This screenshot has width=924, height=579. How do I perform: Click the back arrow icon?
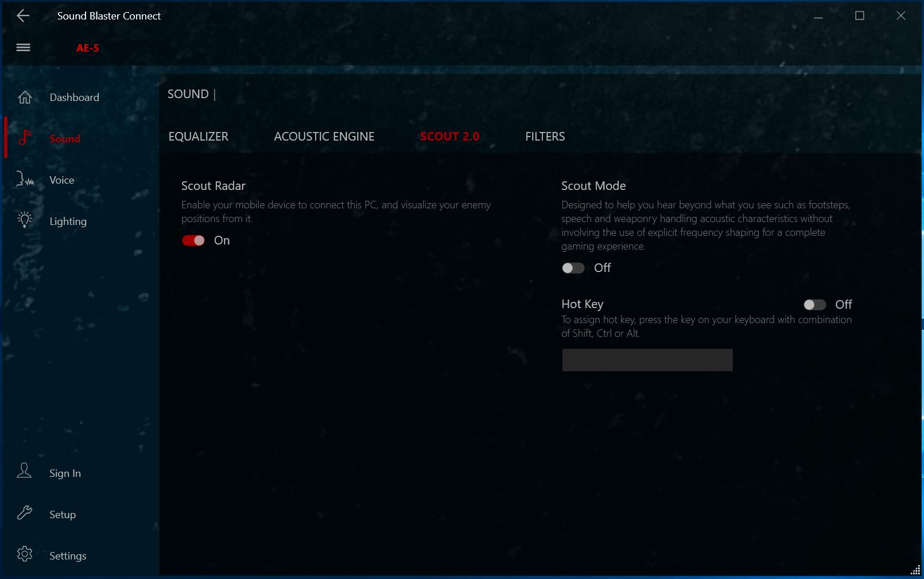coord(23,15)
